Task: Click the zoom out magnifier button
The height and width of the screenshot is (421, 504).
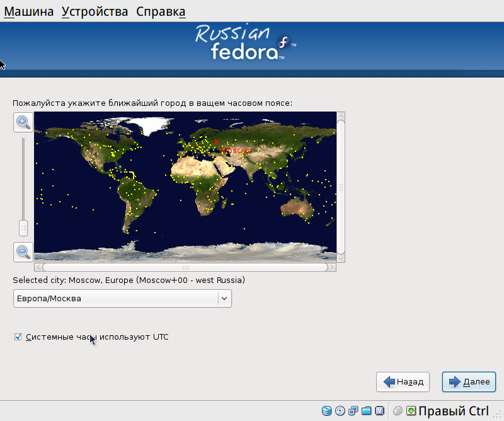Action: pyautogui.click(x=23, y=252)
